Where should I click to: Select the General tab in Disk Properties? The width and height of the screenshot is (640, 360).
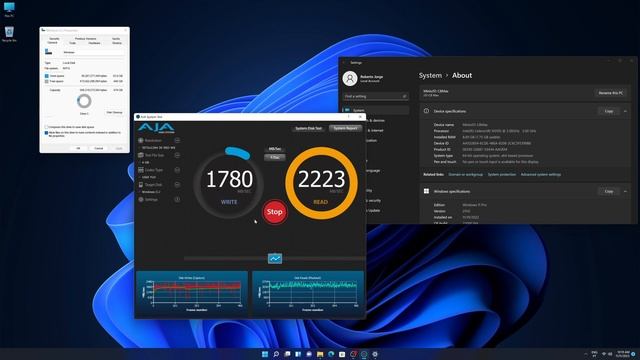coord(52,42)
